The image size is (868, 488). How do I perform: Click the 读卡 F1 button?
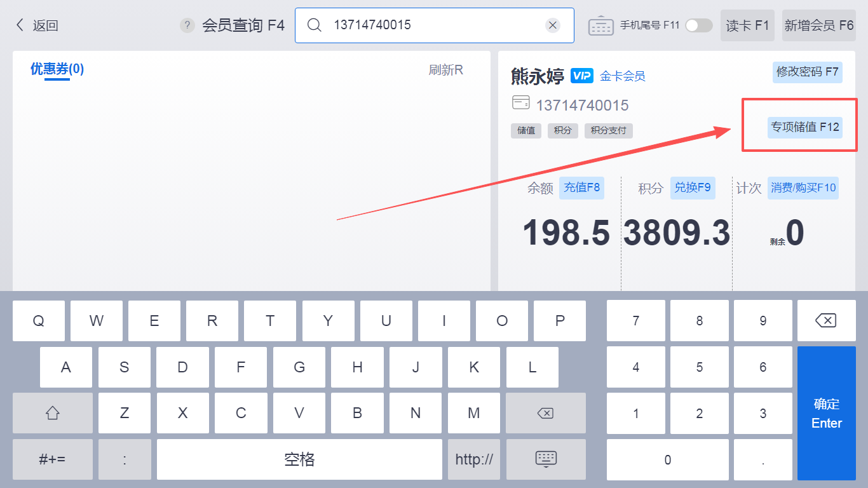point(747,25)
